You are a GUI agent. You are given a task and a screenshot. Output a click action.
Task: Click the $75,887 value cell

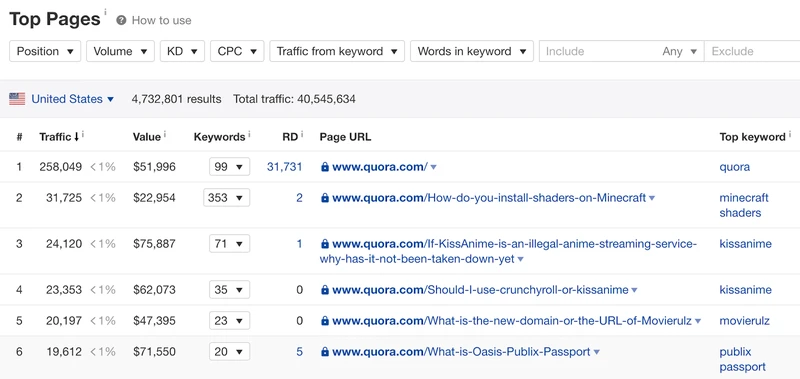154,244
